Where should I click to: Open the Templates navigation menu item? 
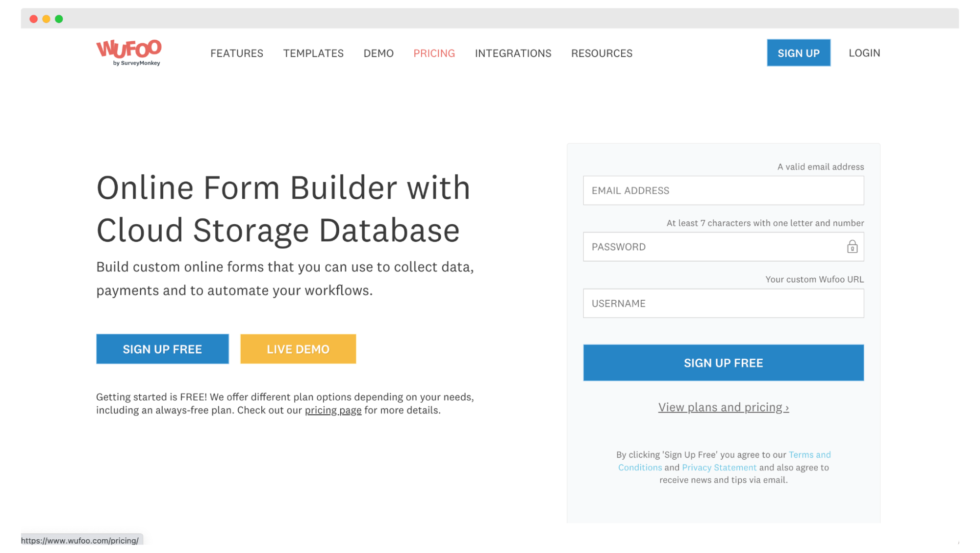(x=313, y=53)
